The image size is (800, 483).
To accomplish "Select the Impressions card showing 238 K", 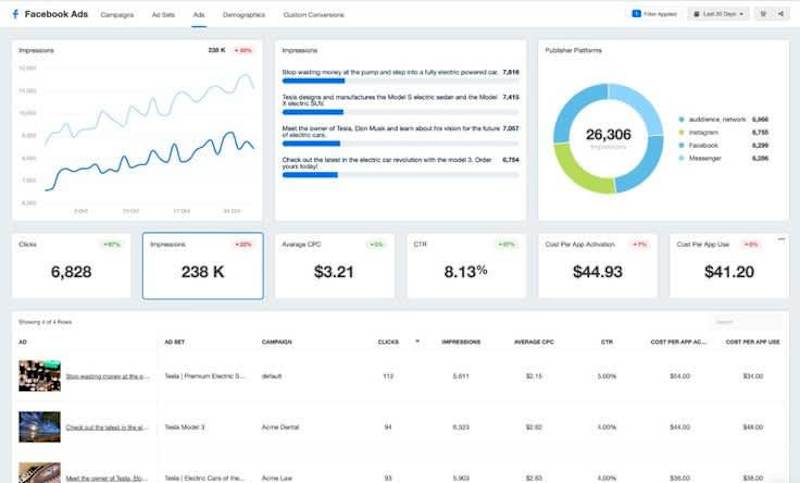I will click(x=203, y=266).
